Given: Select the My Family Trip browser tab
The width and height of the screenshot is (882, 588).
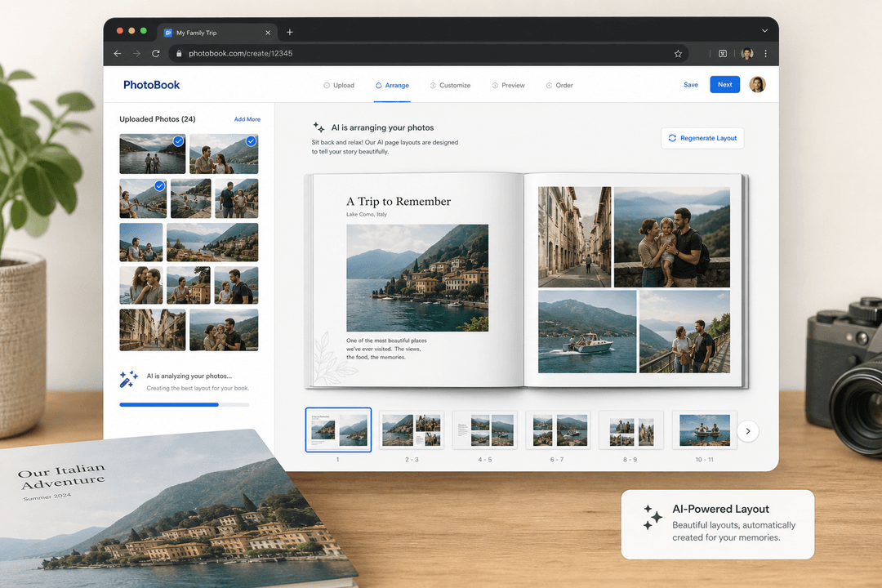Looking at the screenshot, I should [216, 33].
